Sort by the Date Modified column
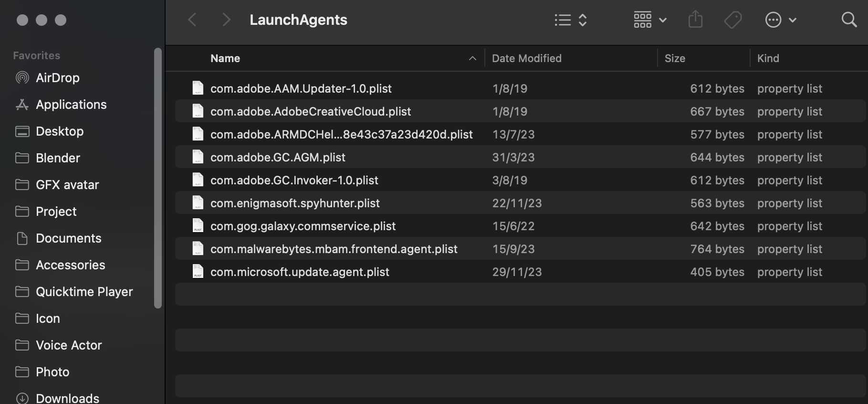Screen dimensions: 868x404 click(526, 58)
